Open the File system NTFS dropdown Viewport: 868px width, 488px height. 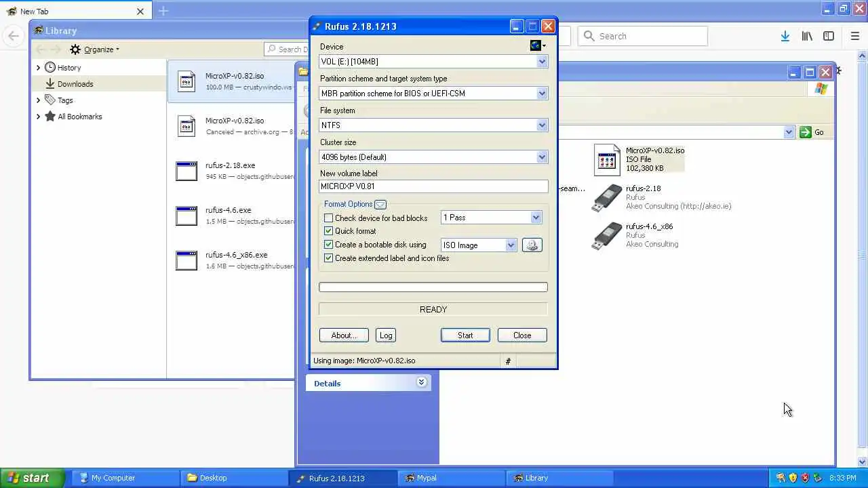coord(433,125)
